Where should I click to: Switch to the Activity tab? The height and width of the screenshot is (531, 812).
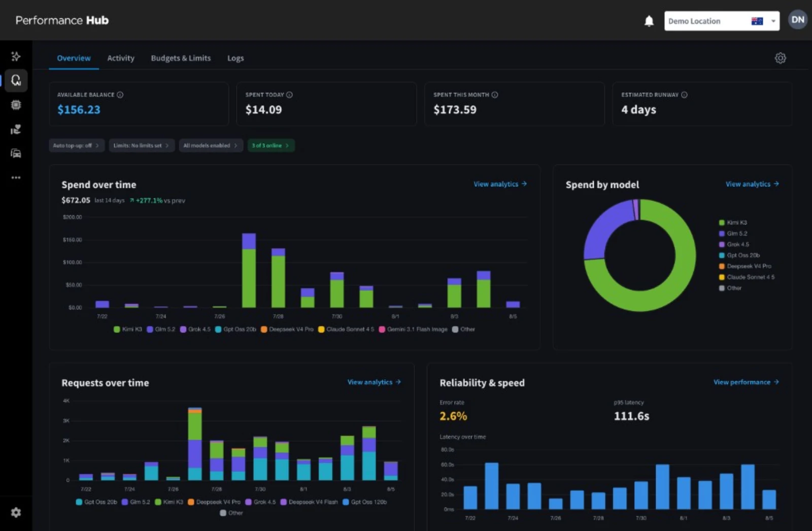(x=121, y=58)
